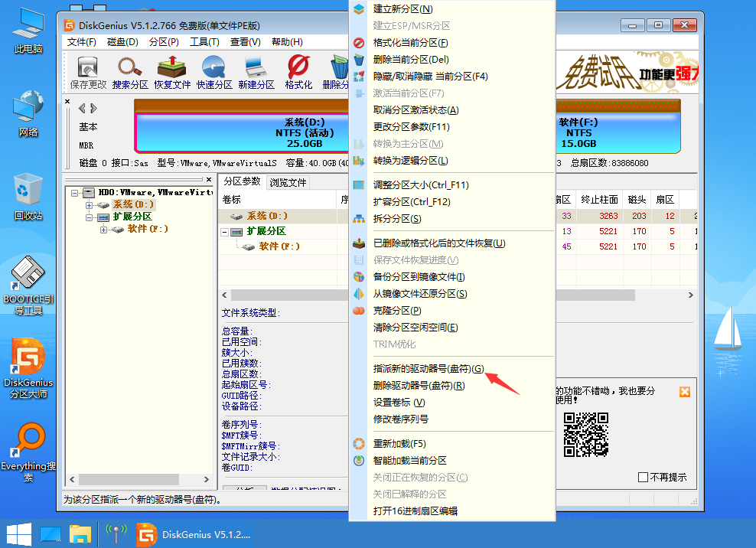Click the 格式化 toolbar icon
Image resolution: width=756 pixels, height=548 pixels.
(298, 72)
